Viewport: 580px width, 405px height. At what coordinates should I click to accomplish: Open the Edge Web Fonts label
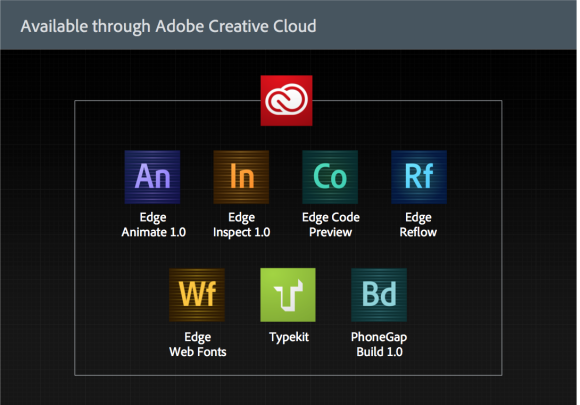[198, 344]
